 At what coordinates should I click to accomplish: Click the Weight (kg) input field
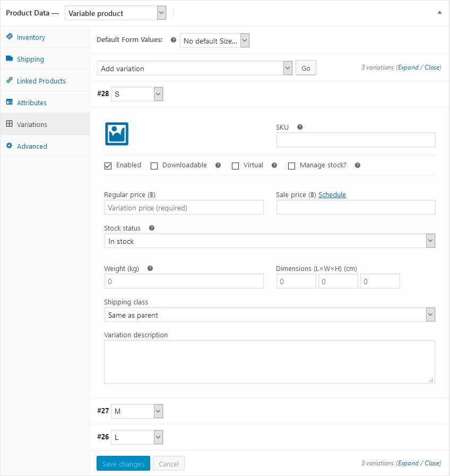click(184, 282)
